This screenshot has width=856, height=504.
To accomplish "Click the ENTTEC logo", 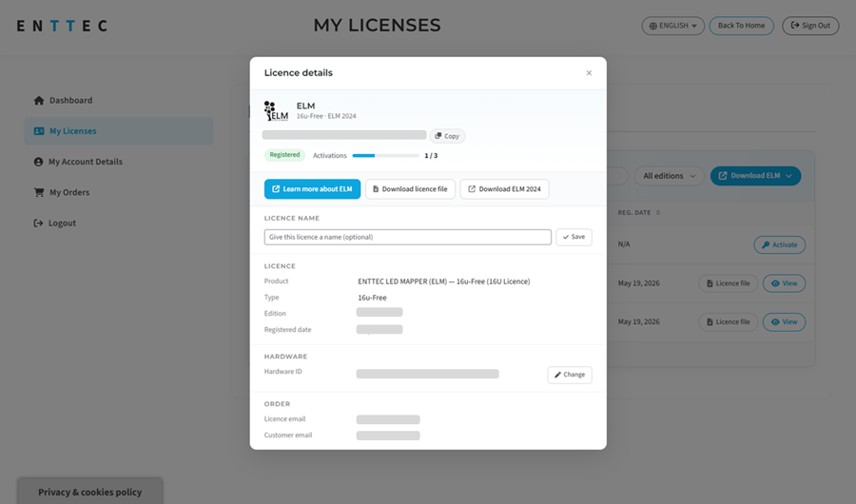I will [x=62, y=26].
